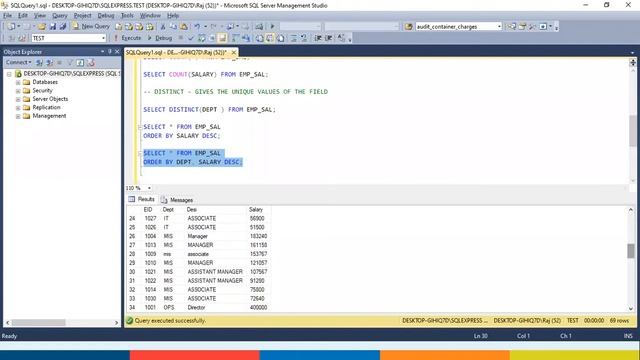Switch to the Messages tab
The image size is (640, 360).
177,200
